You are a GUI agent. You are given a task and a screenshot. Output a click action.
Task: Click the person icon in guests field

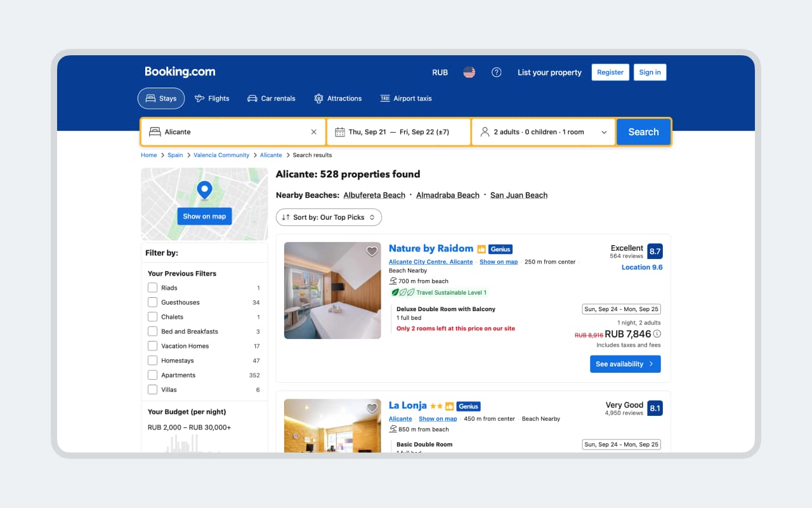coord(485,132)
